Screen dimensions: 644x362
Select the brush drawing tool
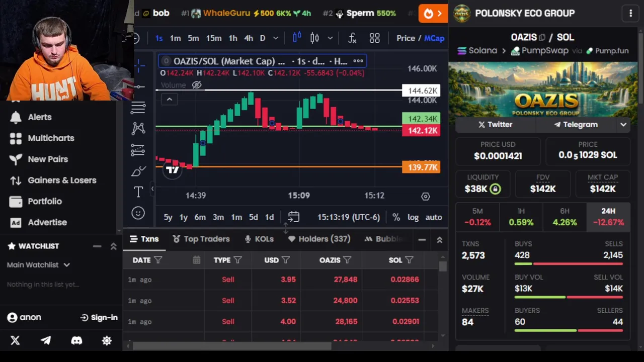[138, 171]
